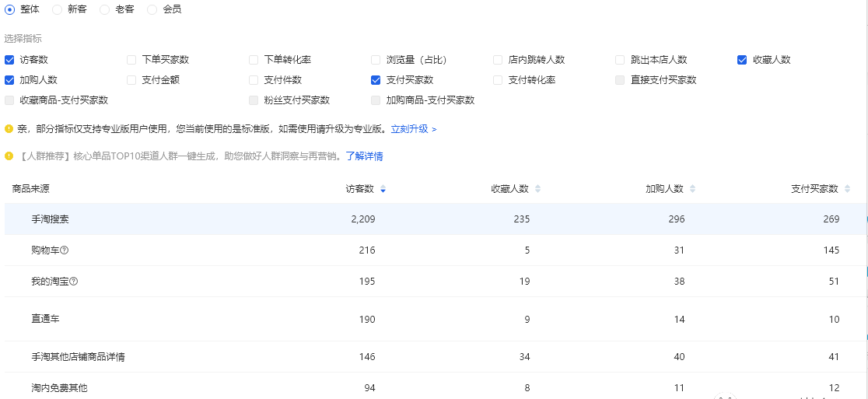Enable the 支付件数 checkbox

tap(254, 79)
